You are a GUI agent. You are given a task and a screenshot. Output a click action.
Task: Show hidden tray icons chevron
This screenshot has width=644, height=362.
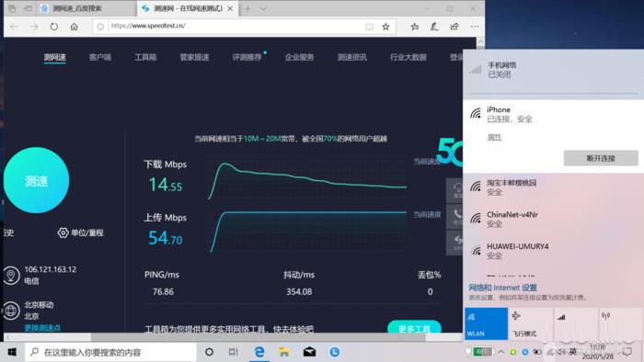501,352
